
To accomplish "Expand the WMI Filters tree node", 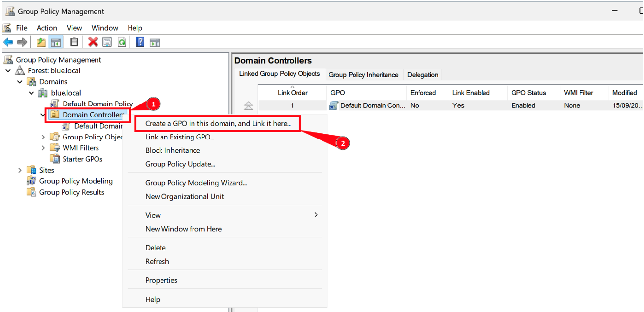I will pyautogui.click(x=43, y=148).
